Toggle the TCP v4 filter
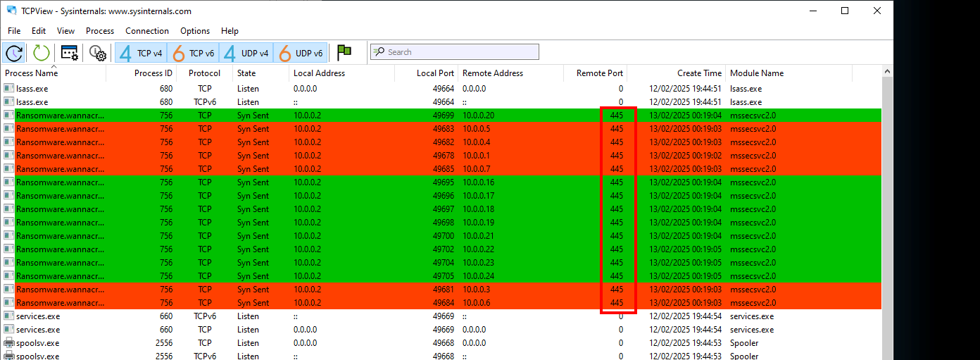The image size is (980, 360). click(141, 53)
